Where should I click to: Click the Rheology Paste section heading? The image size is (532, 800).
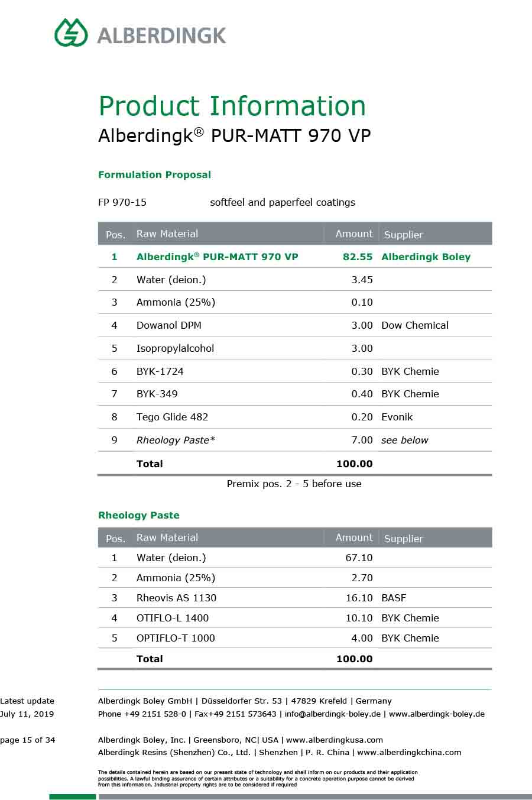point(139,515)
